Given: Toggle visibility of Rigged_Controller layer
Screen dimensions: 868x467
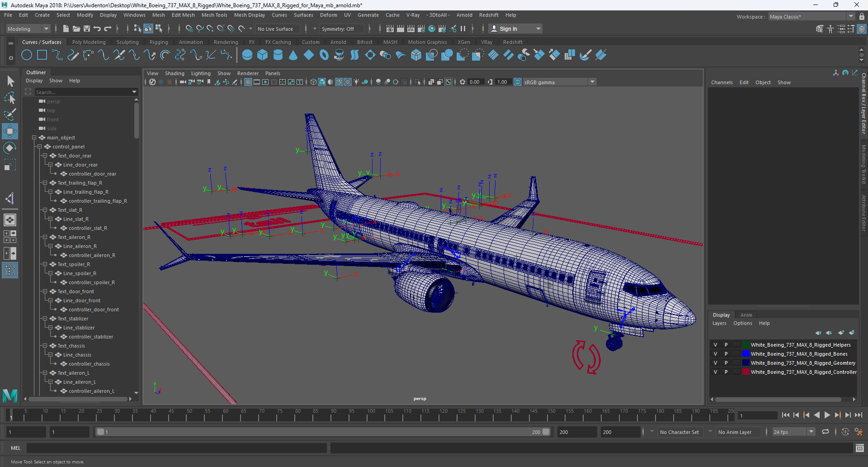Looking at the screenshot, I should click(715, 372).
